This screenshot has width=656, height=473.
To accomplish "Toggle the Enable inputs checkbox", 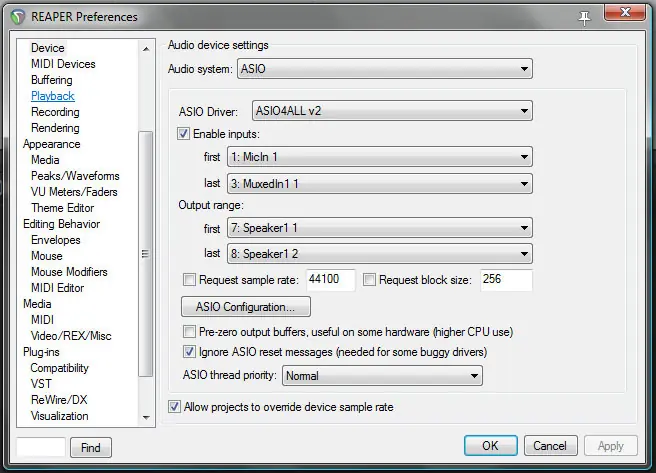I will [x=183, y=134].
